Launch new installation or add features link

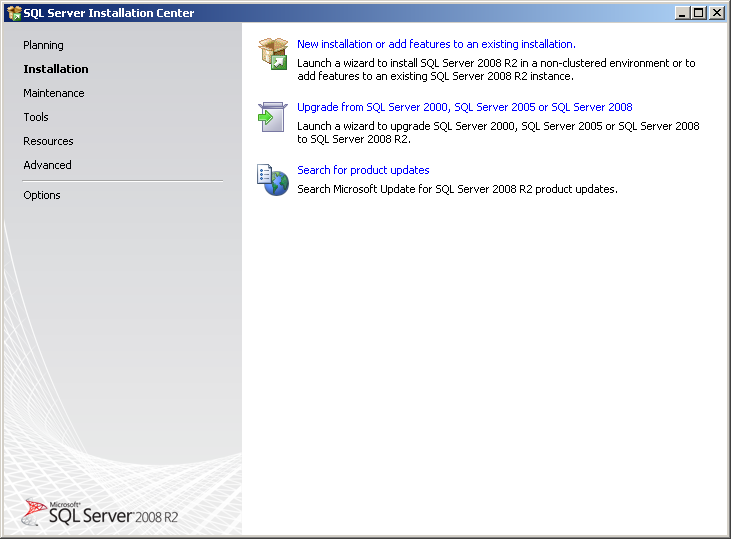pos(436,44)
